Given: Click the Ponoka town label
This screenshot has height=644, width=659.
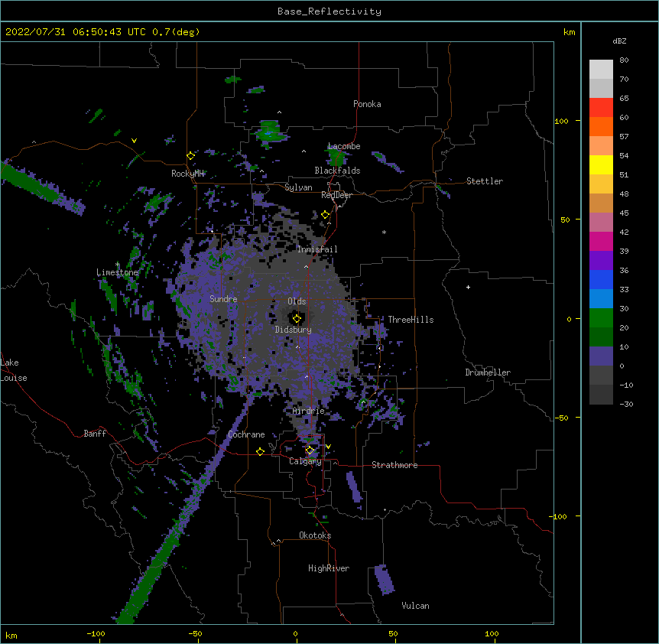Looking at the screenshot, I should click(x=367, y=104).
